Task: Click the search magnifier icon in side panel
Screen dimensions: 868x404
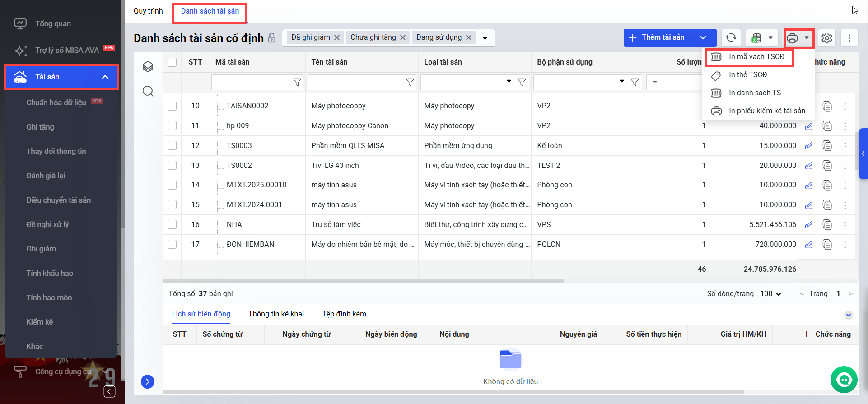Action: (148, 92)
